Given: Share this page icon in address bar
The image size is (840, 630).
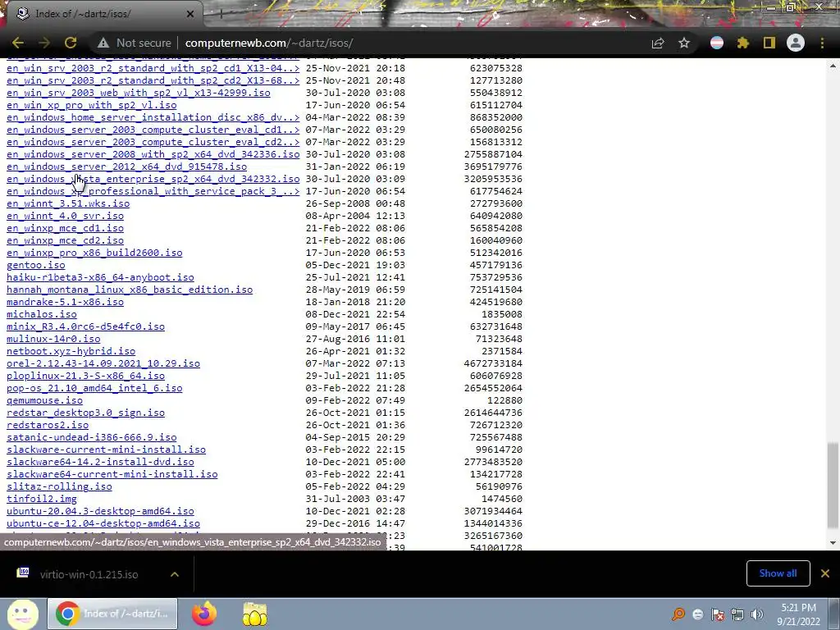Looking at the screenshot, I should [658, 43].
